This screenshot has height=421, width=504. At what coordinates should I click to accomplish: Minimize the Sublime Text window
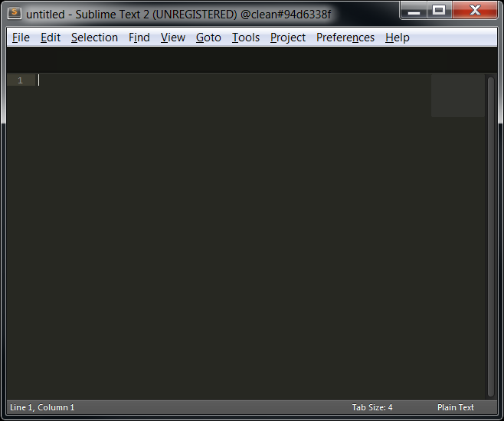[414, 11]
